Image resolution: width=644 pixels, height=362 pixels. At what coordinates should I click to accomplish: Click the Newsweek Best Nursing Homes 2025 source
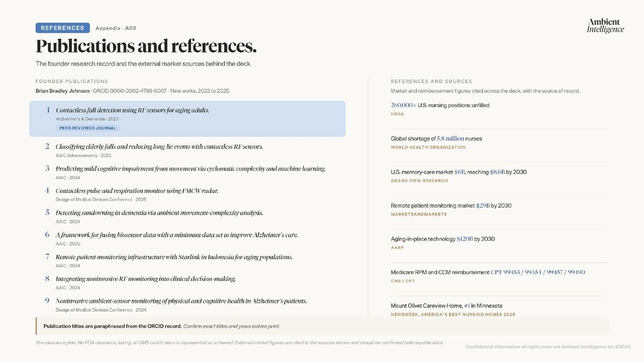tap(452, 314)
